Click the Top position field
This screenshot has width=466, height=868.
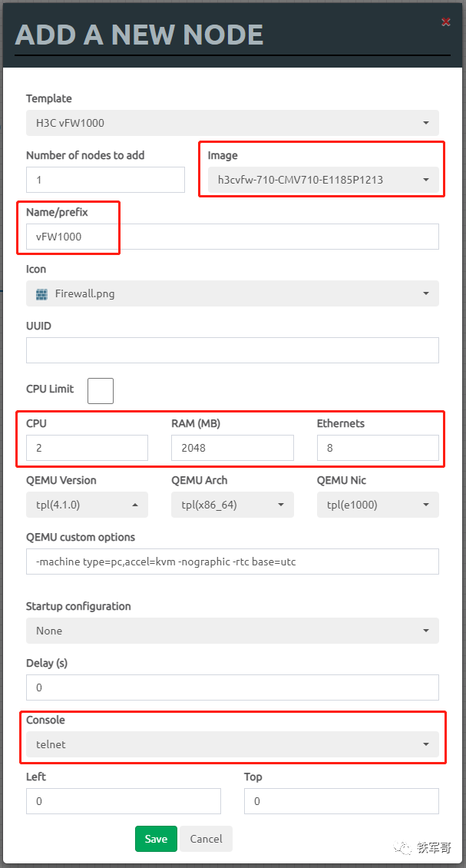(342, 801)
